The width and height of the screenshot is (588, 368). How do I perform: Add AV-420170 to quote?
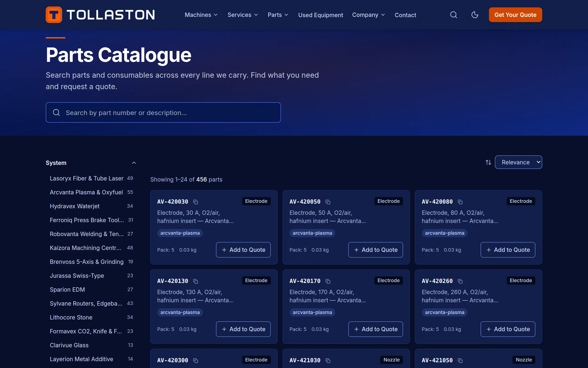point(375,329)
